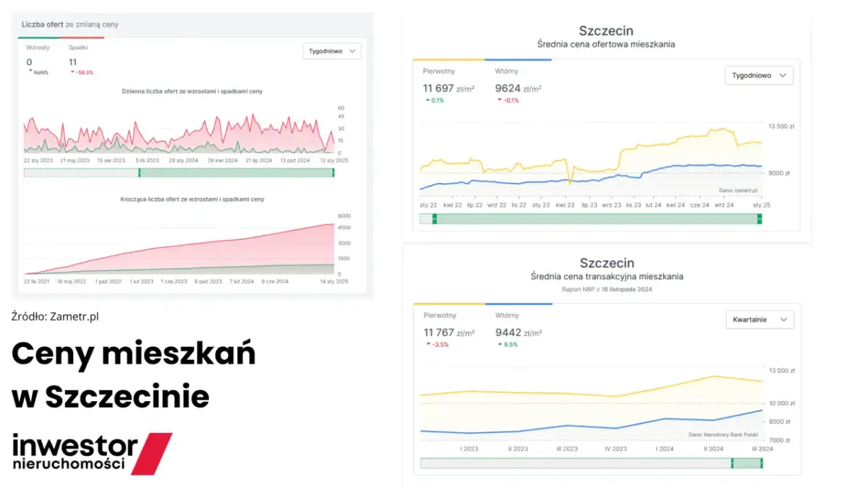Click red down arrow beside -3.5% change
868x488 pixels.
point(427,344)
